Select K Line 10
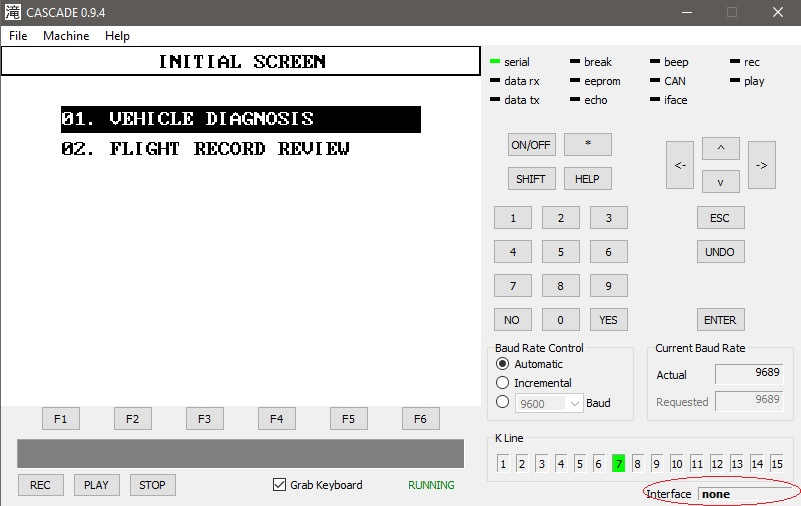 677,464
